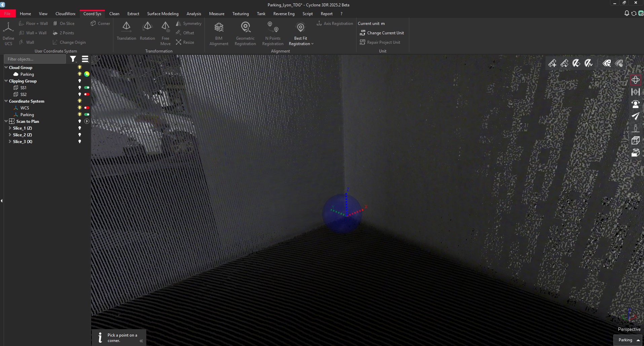The image size is (644, 346).
Task: Collapse the Cloud Group tree node
Action: tap(6, 67)
